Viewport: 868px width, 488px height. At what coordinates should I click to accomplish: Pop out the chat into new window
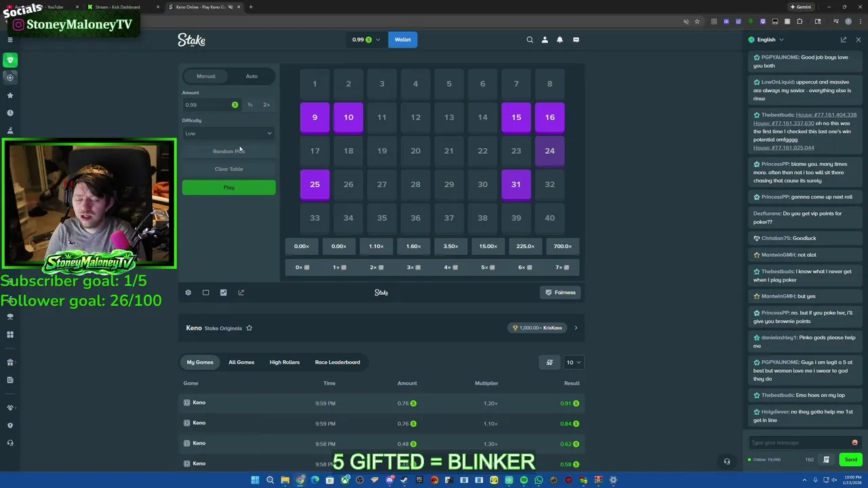point(844,40)
